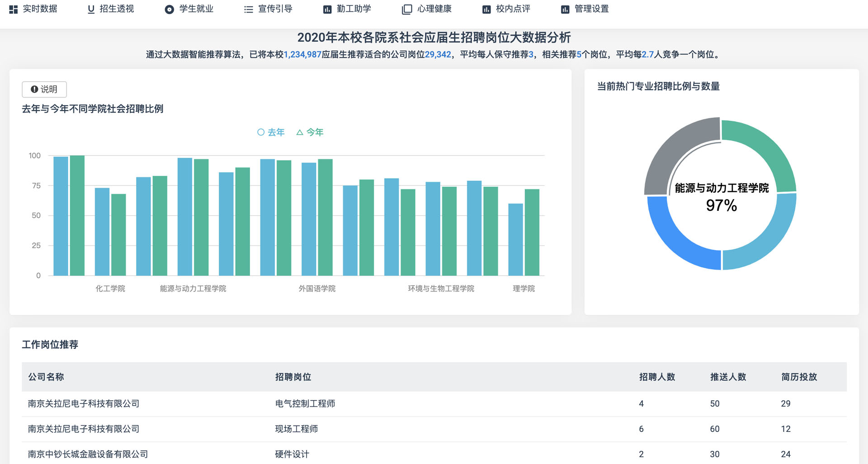Image resolution: width=868 pixels, height=464 pixels.
Task: Click the 1,234,987 highlighted number
Action: (x=302, y=55)
